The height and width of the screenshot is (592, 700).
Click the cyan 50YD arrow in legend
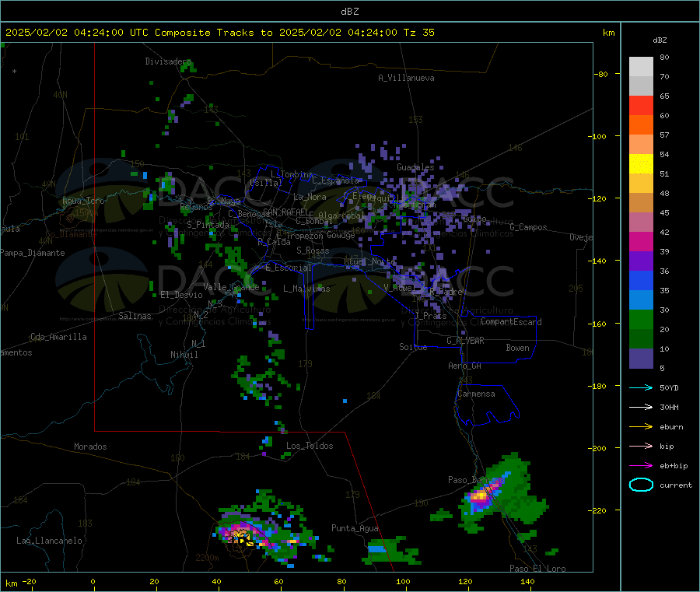(641, 387)
